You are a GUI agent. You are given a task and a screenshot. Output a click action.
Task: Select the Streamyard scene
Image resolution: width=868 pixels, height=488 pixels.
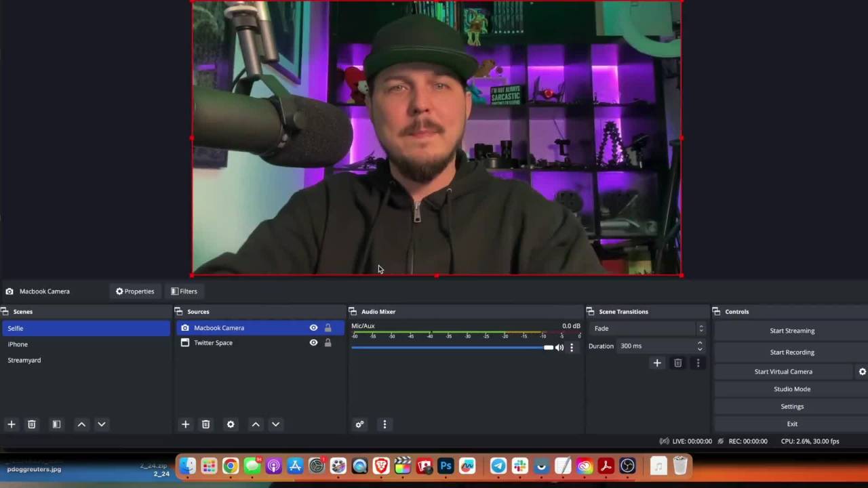point(24,361)
